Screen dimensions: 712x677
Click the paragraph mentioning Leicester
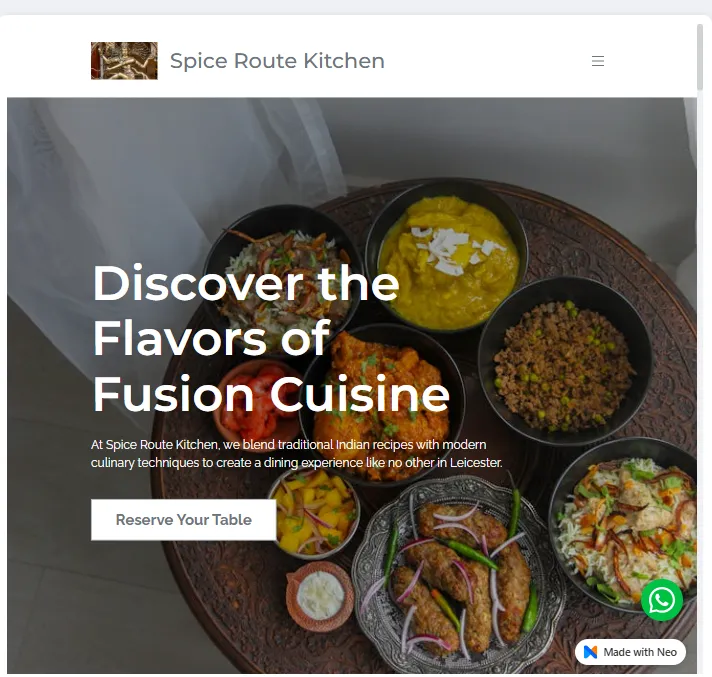click(x=297, y=454)
